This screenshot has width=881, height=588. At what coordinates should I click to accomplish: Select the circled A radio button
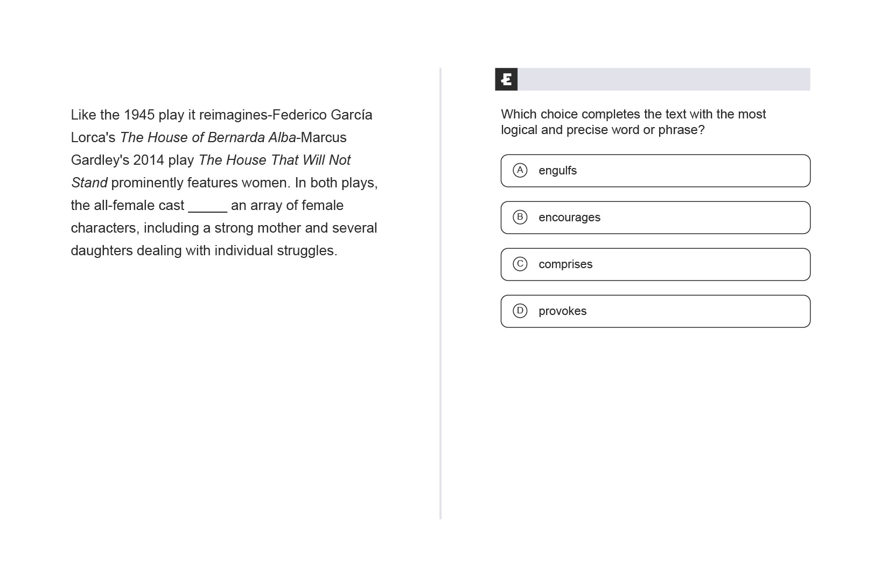tap(520, 170)
